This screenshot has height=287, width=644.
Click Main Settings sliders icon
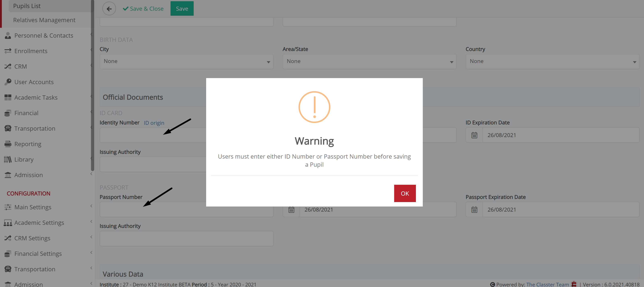click(x=8, y=207)
